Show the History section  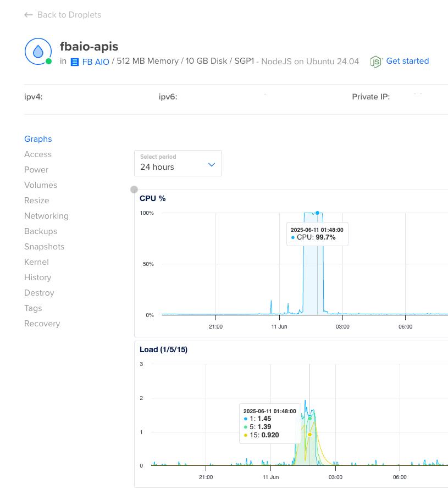[37, 277]
